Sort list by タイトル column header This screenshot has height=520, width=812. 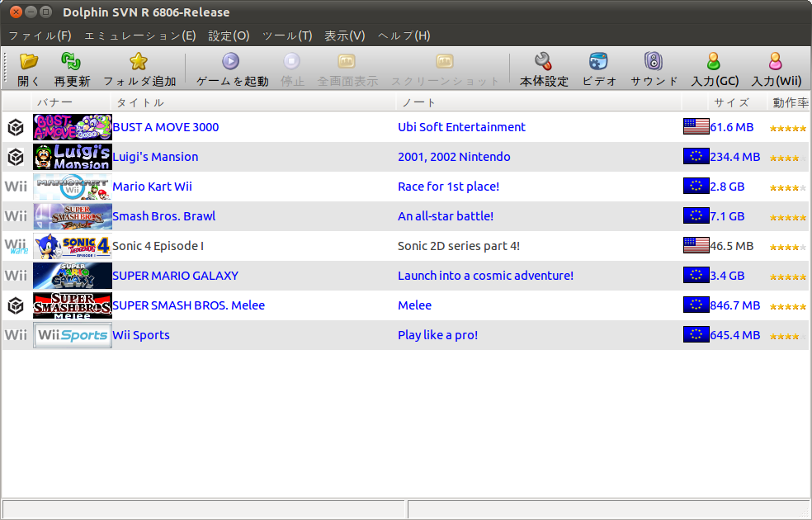[x=254, y=102]
